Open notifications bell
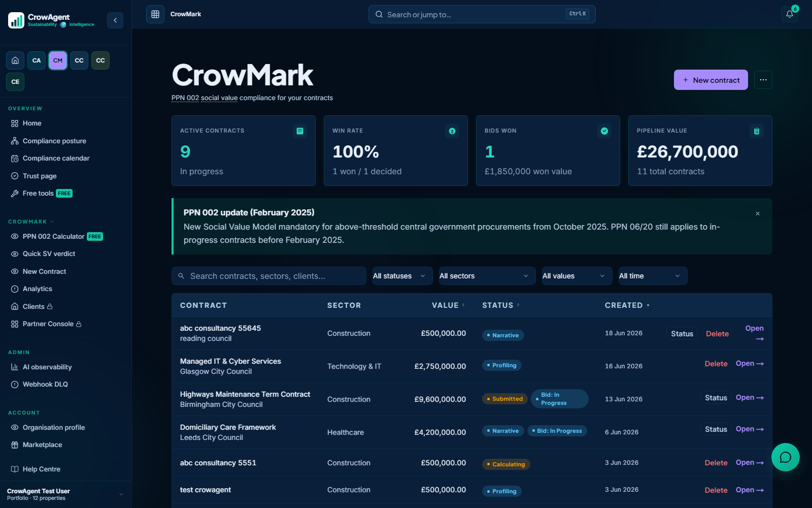Viewport: 812px width, 508px height. (x=790, y=14)
